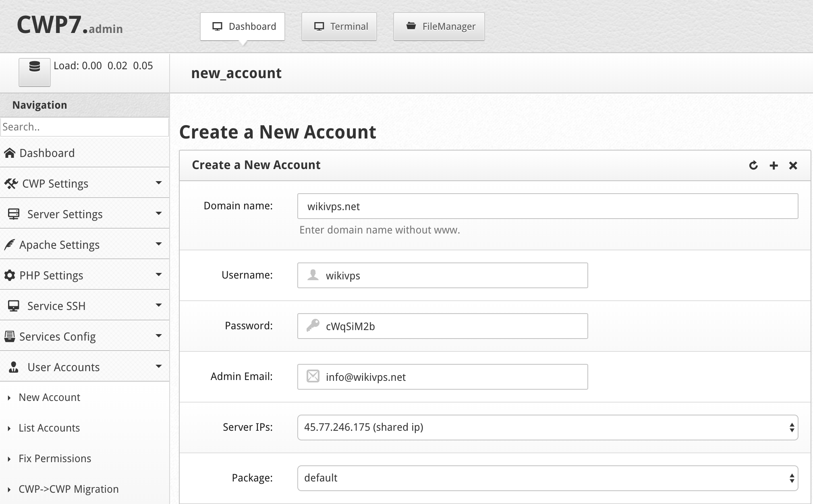Expand the PHP Settings menu arrow
The height and width of the screenshot is (504, 813).
[x=159, y=275]
